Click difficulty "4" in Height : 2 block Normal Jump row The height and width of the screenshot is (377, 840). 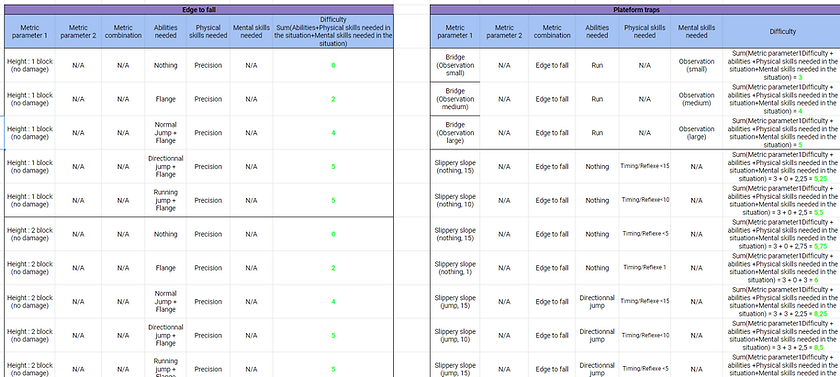(x=333, y=301)
